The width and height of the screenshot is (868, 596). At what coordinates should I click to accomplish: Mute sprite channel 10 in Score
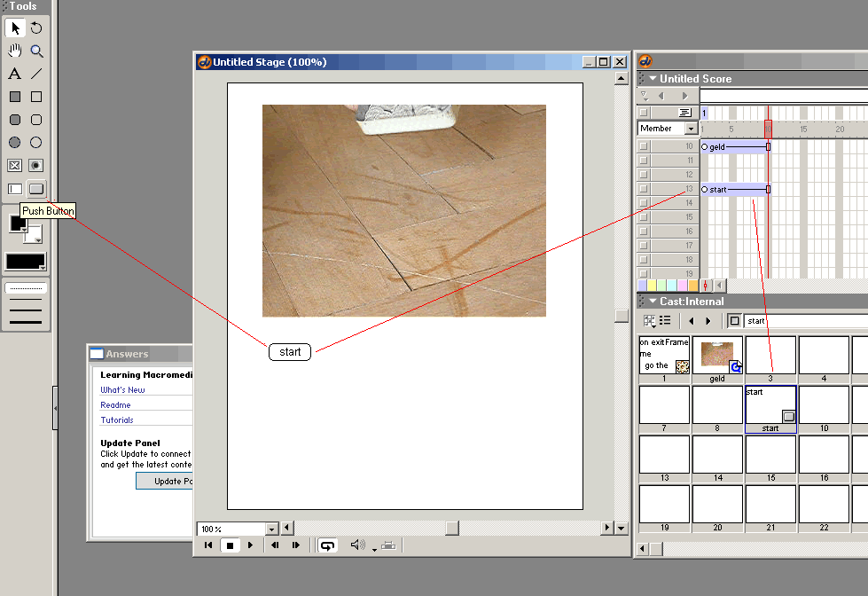(644, 146)
